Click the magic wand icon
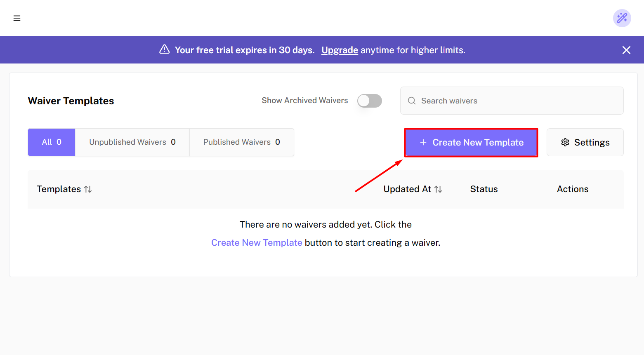The width and height of the screenshot is (644, 355). click(622, 18)
